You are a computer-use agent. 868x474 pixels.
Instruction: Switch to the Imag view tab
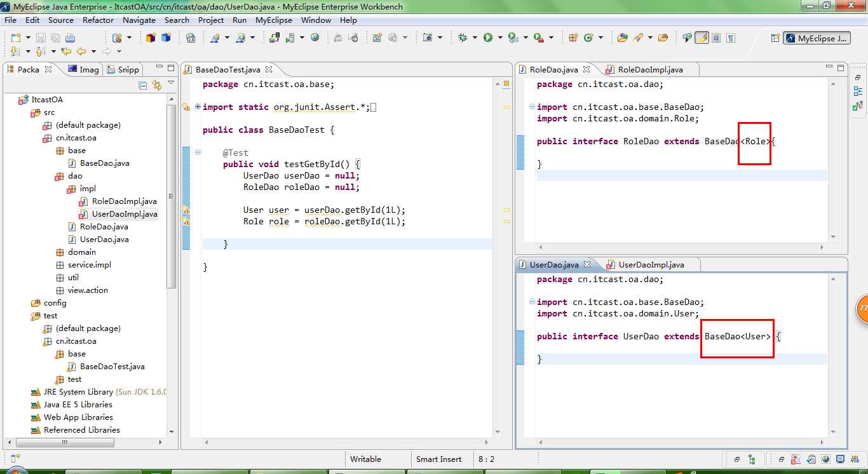[83, 69]
